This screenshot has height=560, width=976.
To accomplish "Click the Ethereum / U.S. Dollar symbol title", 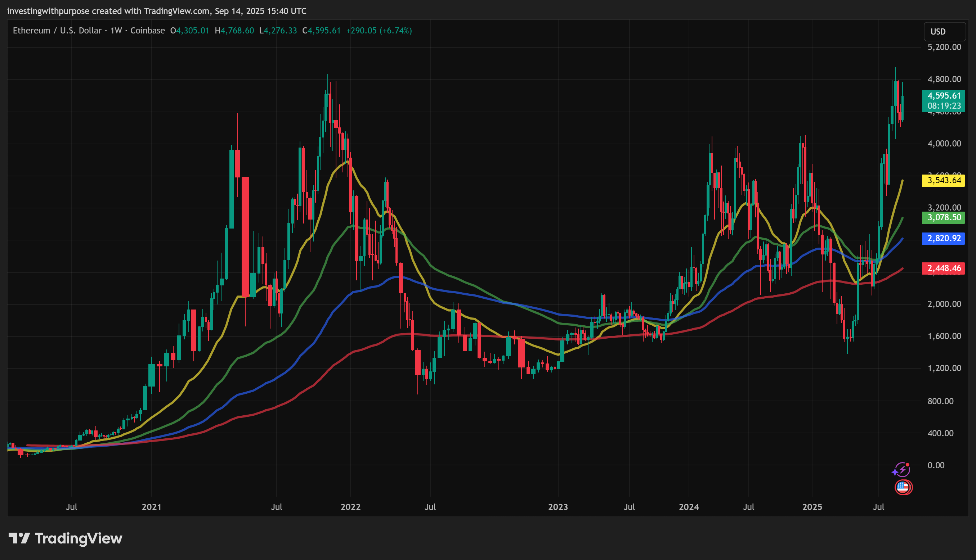I will [57, 31].
